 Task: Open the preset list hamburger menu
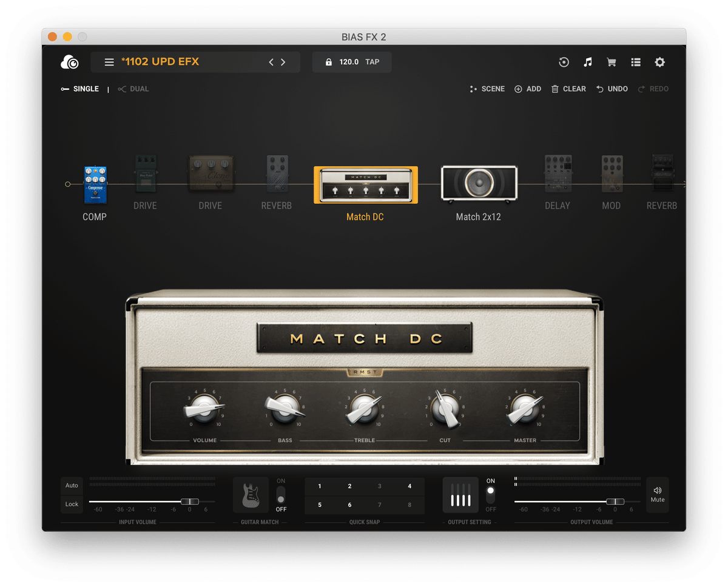pos(109,62)
